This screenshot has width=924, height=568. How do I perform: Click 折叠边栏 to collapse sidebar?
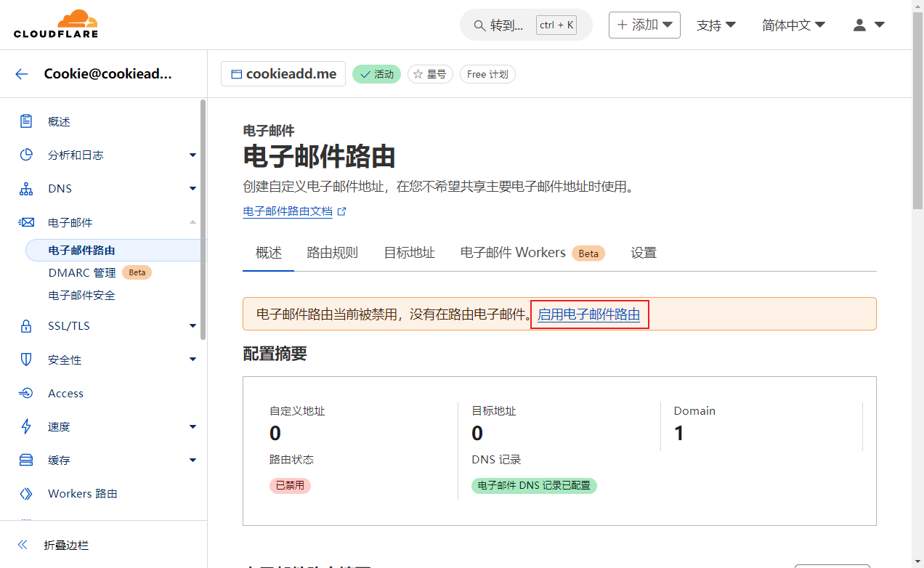click(x=66, y=545)
